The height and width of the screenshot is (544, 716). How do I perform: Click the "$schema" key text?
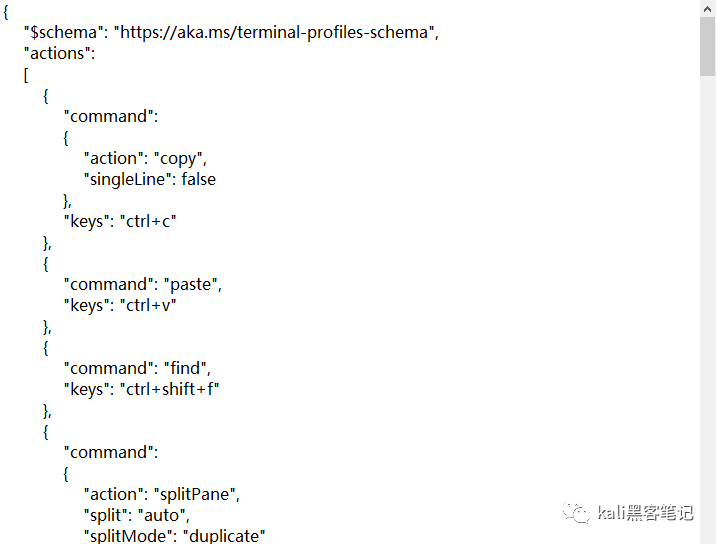(x=60, y=32)
